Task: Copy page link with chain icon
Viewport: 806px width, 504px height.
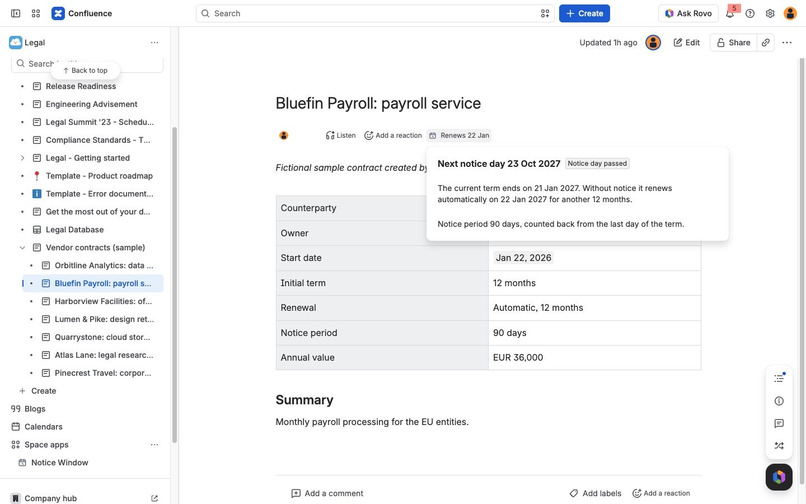Action: tap(766, 43)
